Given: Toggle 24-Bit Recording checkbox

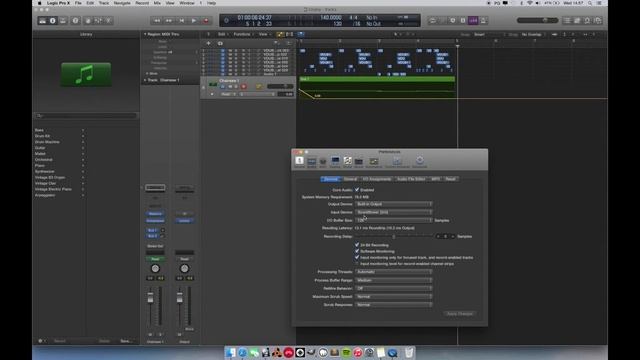Looking at the screenshot, I should [357, 245].
